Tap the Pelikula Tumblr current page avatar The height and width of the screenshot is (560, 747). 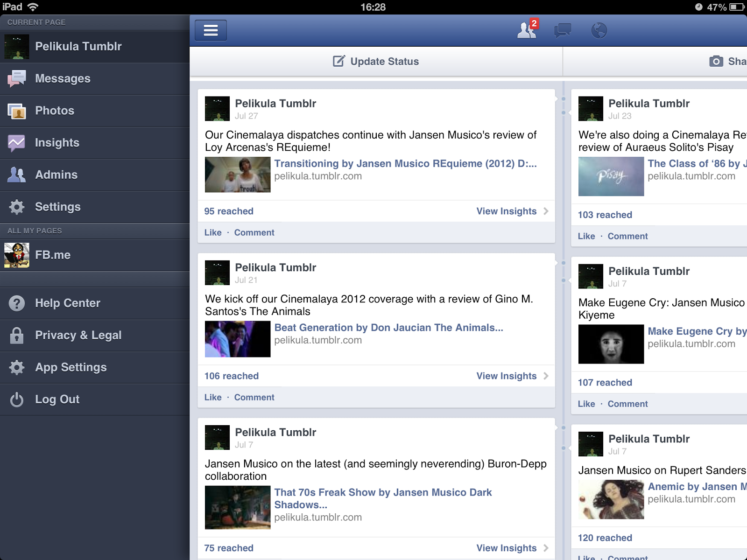coord(17,47)
